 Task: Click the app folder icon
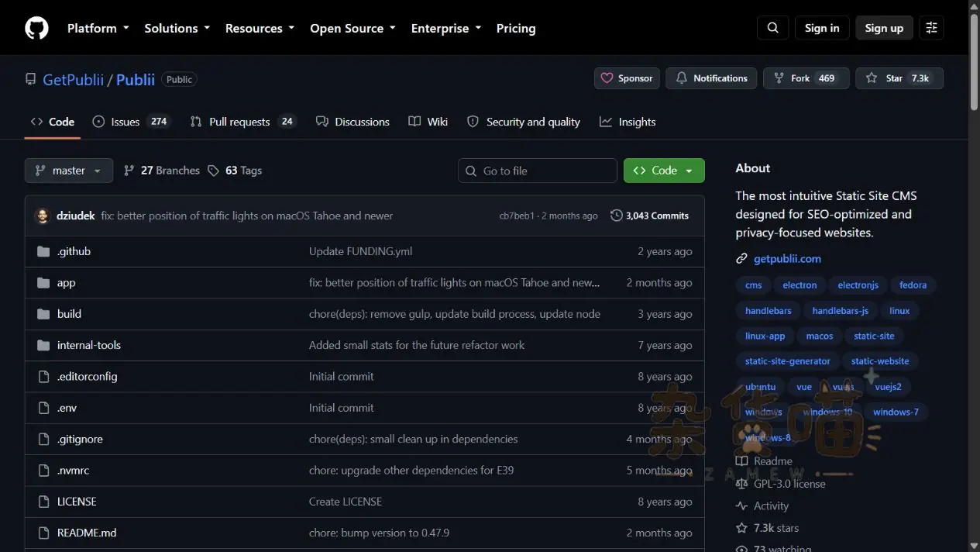43,283
